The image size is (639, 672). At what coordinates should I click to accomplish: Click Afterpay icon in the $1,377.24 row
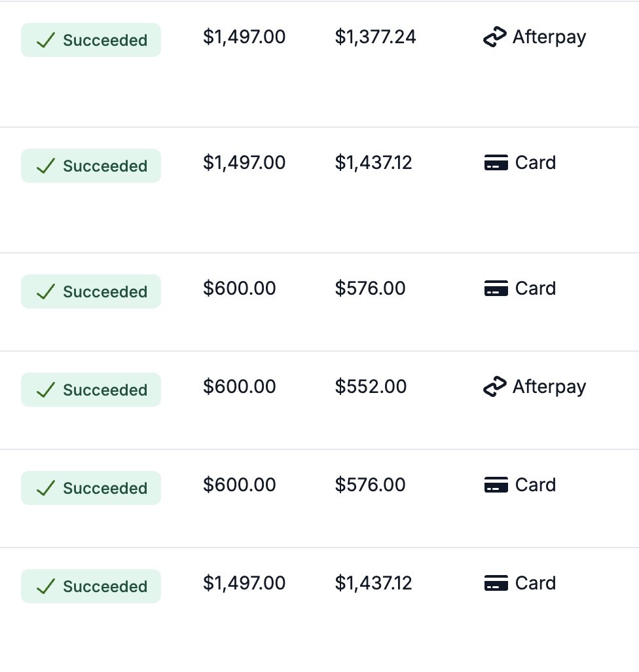495,38
